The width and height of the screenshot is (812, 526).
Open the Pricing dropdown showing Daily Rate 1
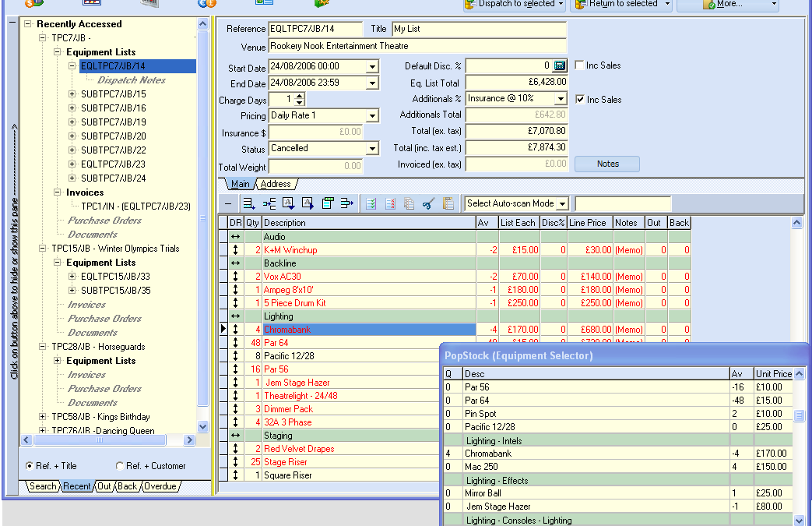[372, 116]
